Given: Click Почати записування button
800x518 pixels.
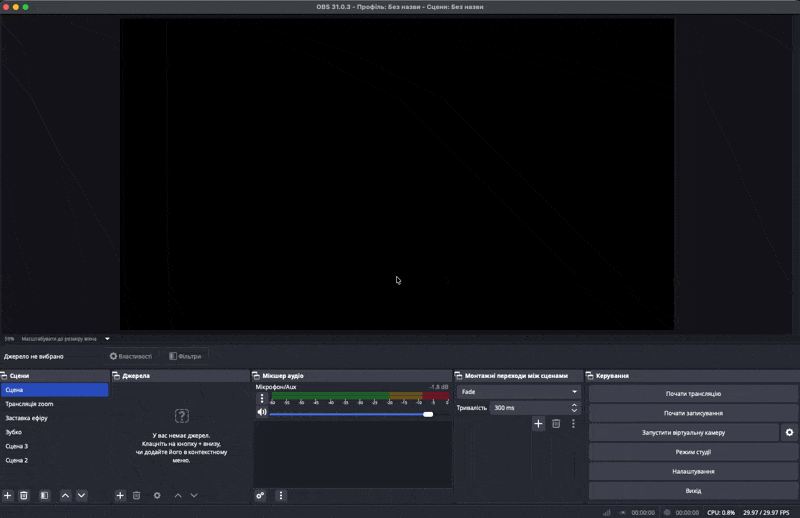Looking at the screenshot, I should pyautogui.click(x=693, y=413).
